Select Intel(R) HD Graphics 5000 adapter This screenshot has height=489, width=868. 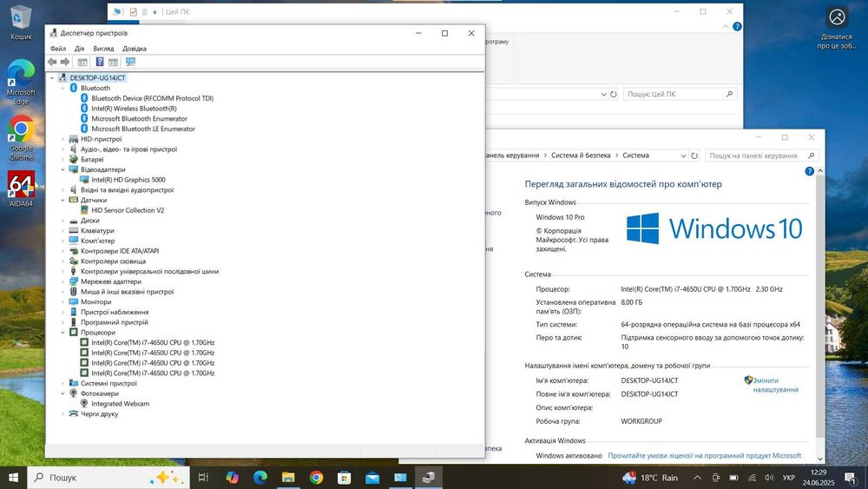point(128,180)
